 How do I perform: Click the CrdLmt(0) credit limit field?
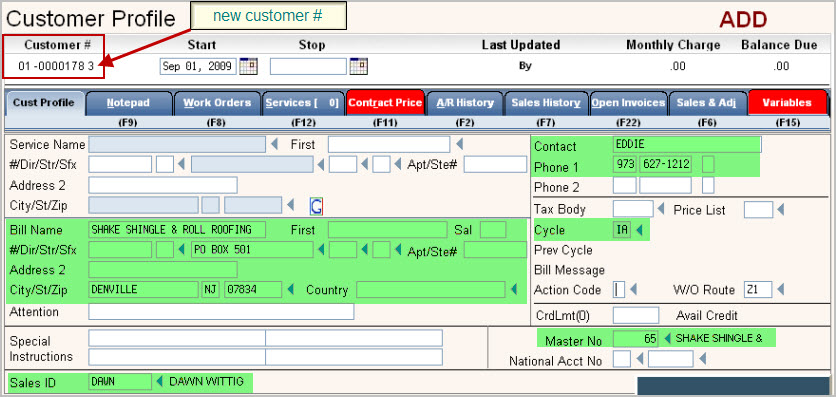click(636, 315)
